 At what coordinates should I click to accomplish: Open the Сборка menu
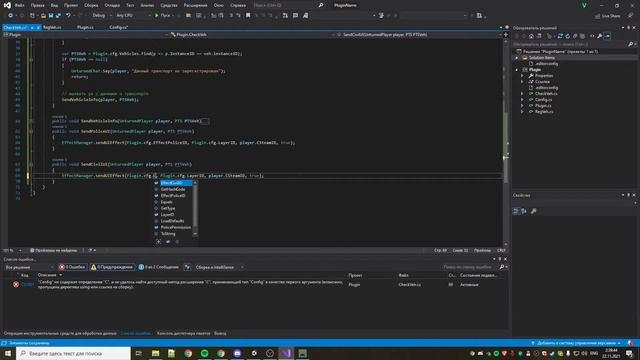coord(91,5)
